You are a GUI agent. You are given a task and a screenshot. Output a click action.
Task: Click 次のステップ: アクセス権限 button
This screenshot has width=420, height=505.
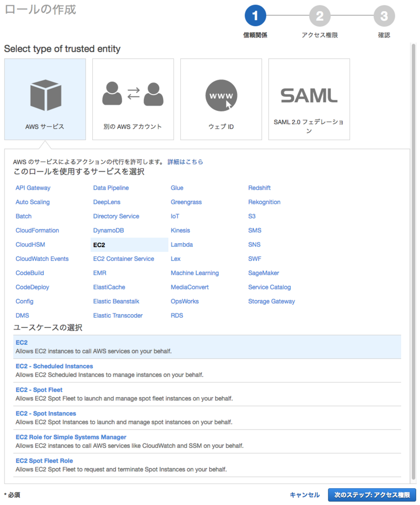click(372, 495)
